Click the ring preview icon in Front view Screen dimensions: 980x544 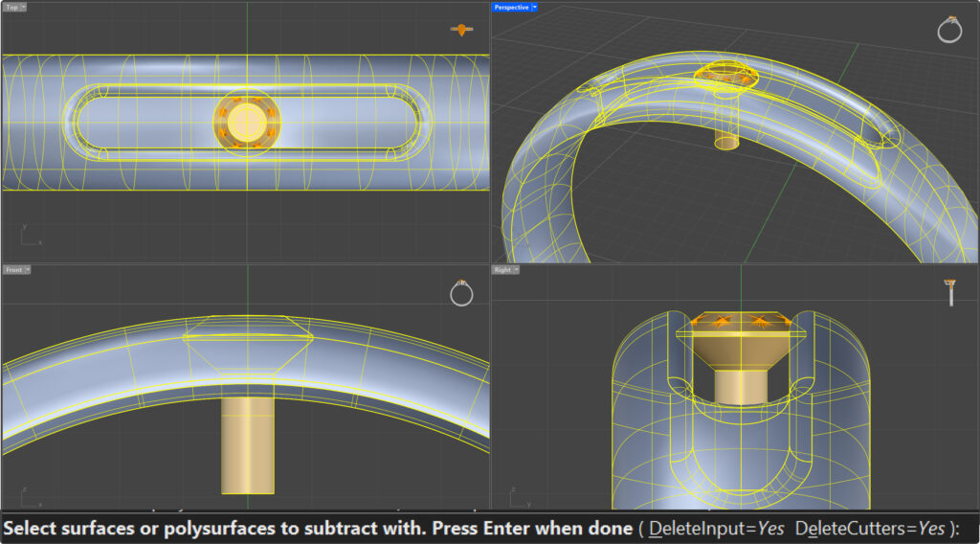tap(461, 294)
